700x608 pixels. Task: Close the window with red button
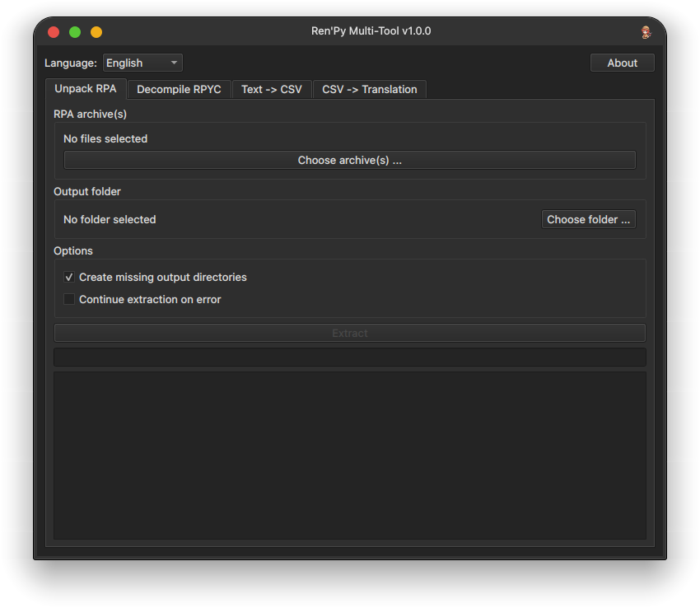click(54, 32)
